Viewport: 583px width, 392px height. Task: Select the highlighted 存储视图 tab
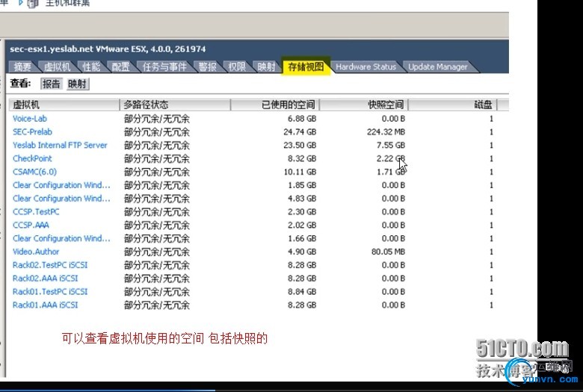tap(306, 66)
